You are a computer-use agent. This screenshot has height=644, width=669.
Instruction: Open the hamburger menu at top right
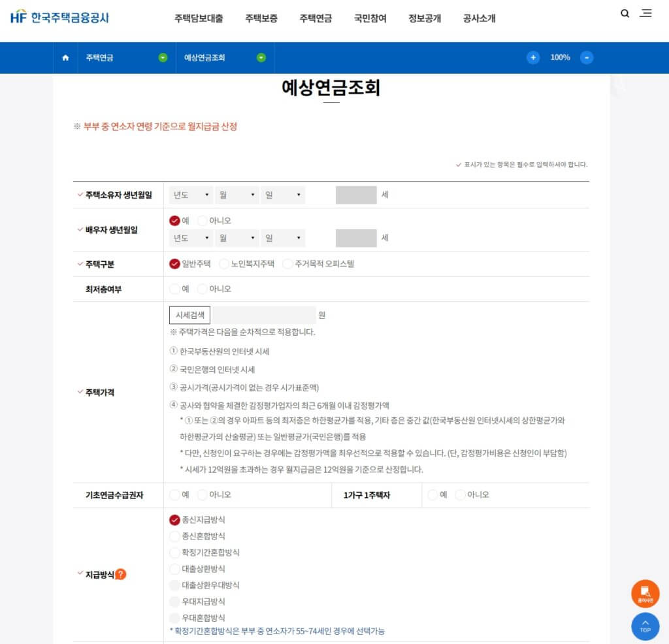(x=645, y=14)
